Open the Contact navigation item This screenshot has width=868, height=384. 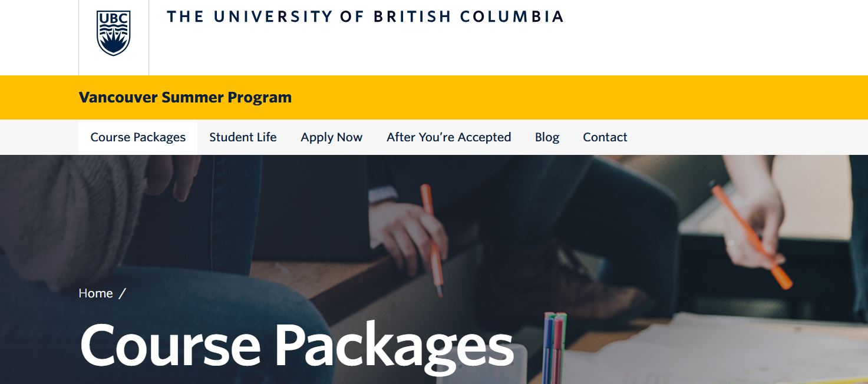click(605, 137)
